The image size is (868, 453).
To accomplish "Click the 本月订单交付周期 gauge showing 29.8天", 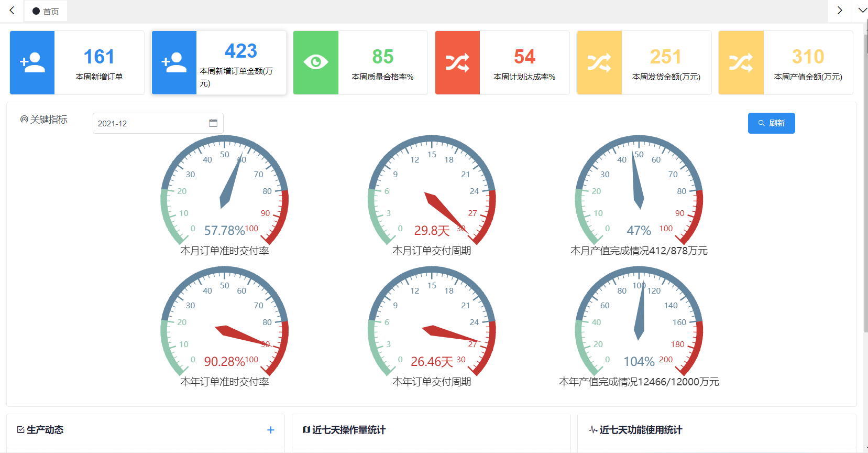I will (432, 191).
